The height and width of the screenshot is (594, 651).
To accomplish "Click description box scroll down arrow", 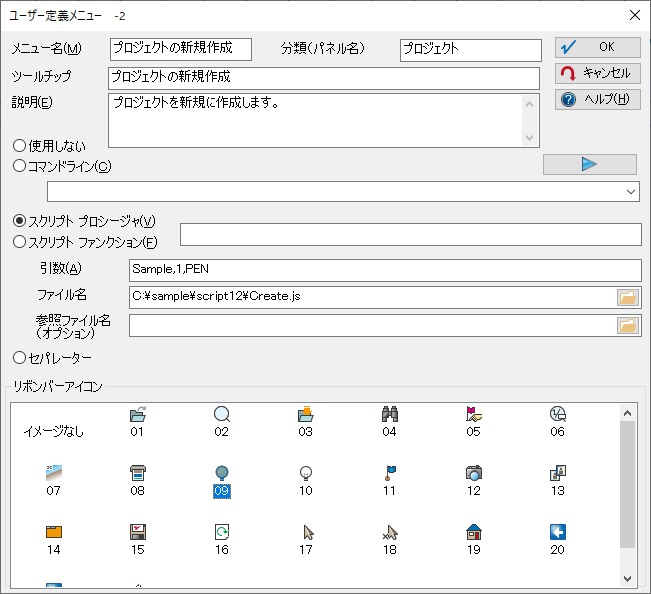I will 529,137.
